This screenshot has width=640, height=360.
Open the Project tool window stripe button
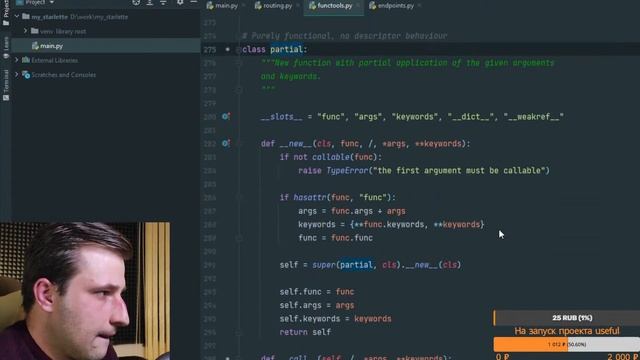click(5, 12)
